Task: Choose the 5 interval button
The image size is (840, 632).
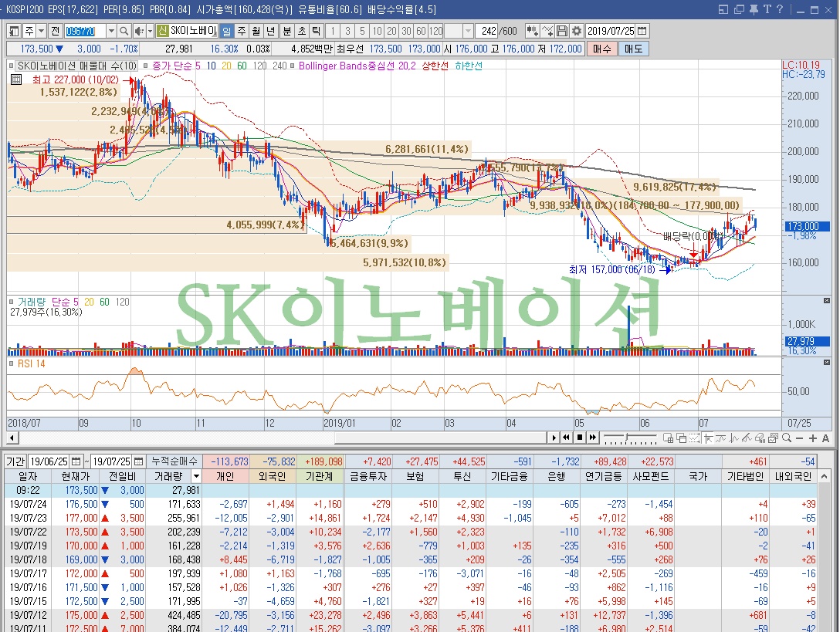Action: (362, 31)
